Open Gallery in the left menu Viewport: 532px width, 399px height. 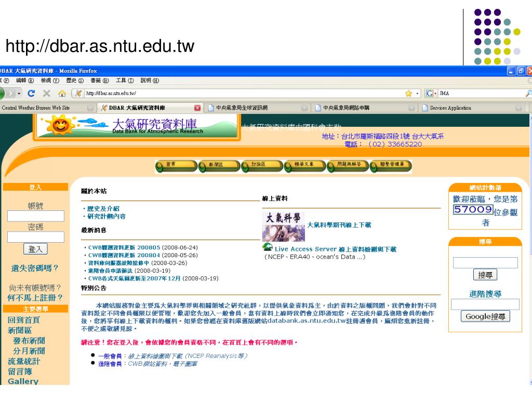click(x=23, y=381)
